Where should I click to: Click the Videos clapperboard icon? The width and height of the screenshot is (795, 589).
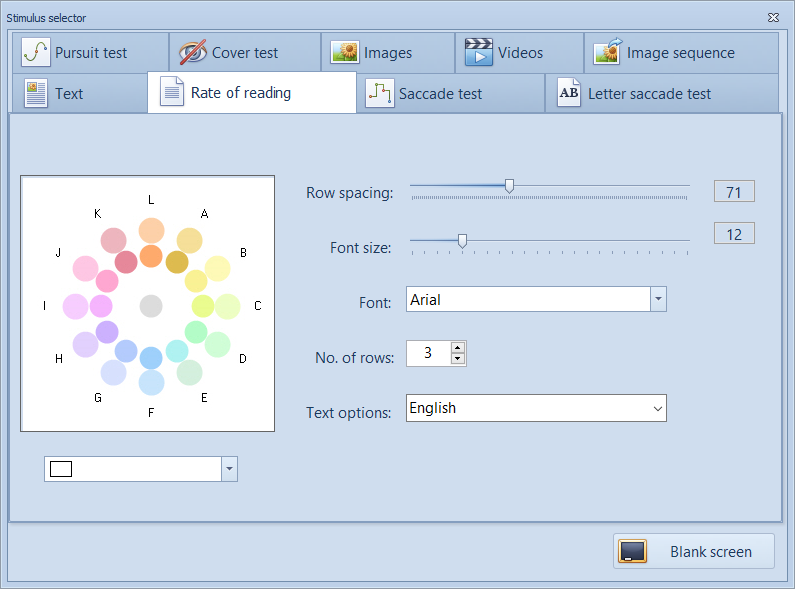click(479, 53)
